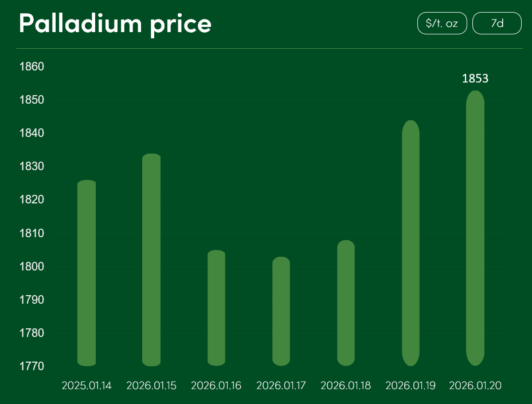532x404 pixels.
Task: Click the 2026.01.15 date axis label
Action: click(x=151, y=386)
